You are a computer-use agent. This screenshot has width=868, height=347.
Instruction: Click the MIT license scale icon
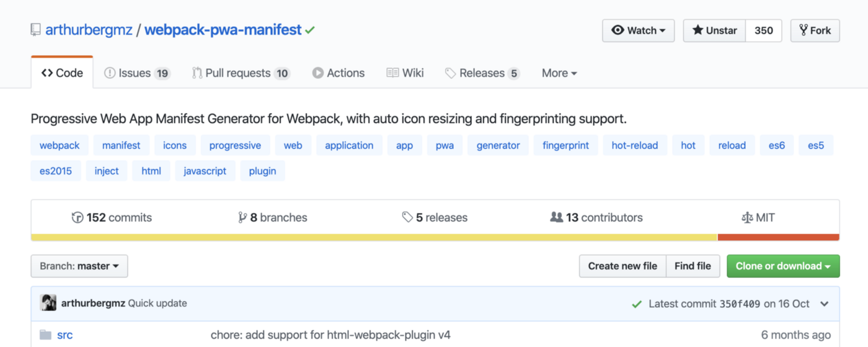[x=746, y=217]
